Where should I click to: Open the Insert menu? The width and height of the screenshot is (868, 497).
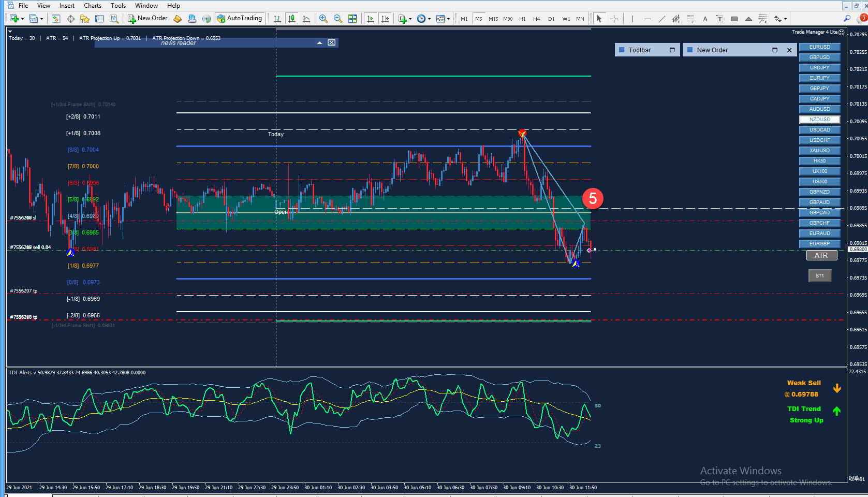point(67,6)
